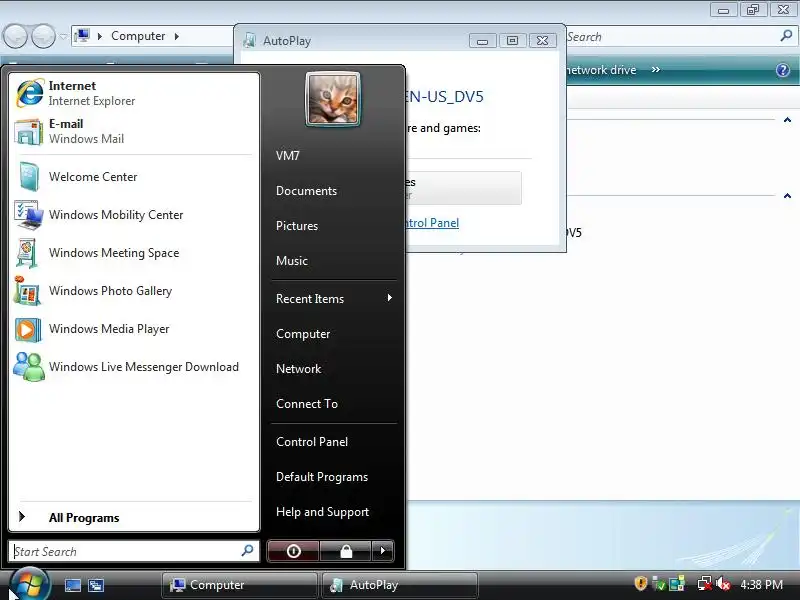Screen dimensions: 800x600
Task: Click the security shield tray icon
Action: point(641,583)
